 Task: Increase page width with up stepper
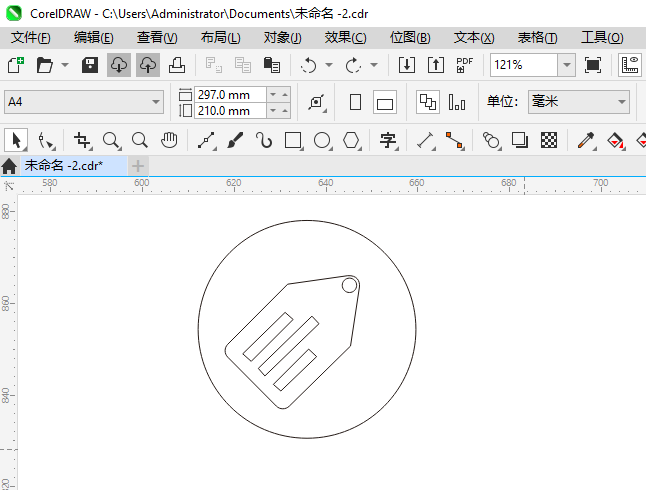(285, 95)
